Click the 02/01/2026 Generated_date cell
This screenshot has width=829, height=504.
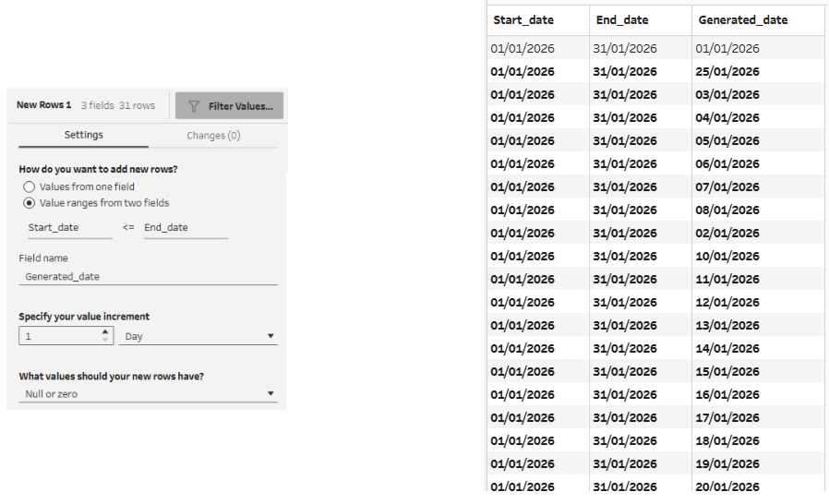(728, 234)
